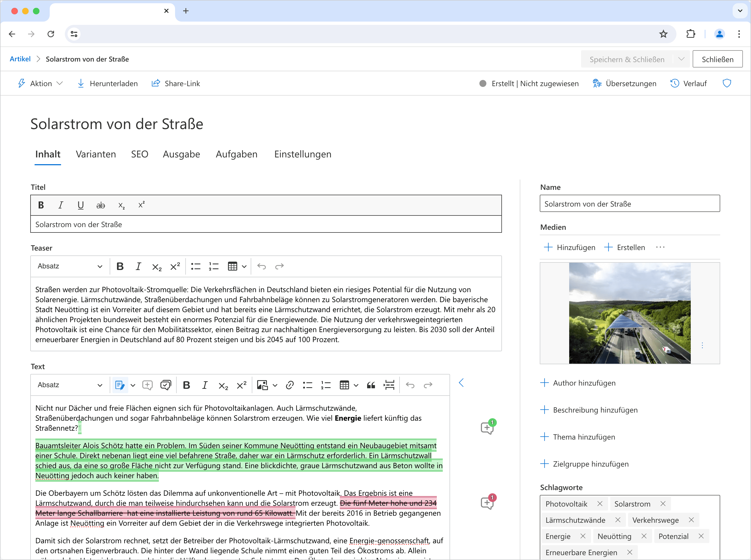Image resolution: width=751 pixels, height=560 pixels.
Task: Toggle underline in the Titel toolbar
Action: tap(80, 205)
